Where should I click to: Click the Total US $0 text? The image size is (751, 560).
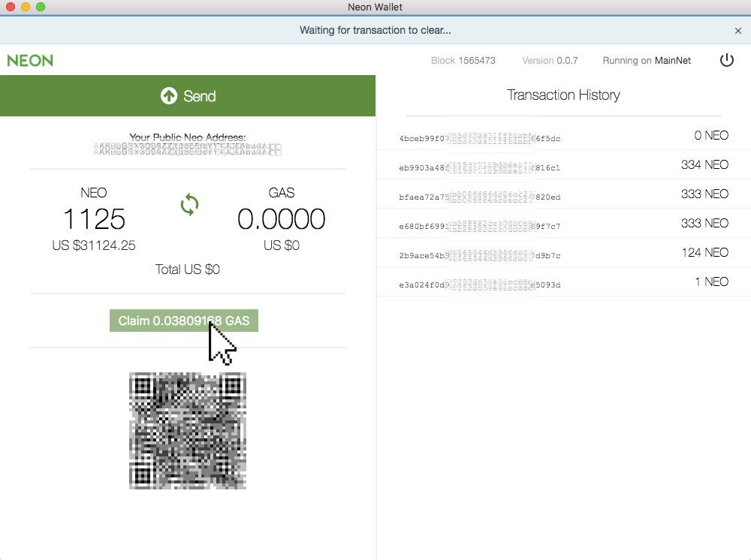click(187, 269)
